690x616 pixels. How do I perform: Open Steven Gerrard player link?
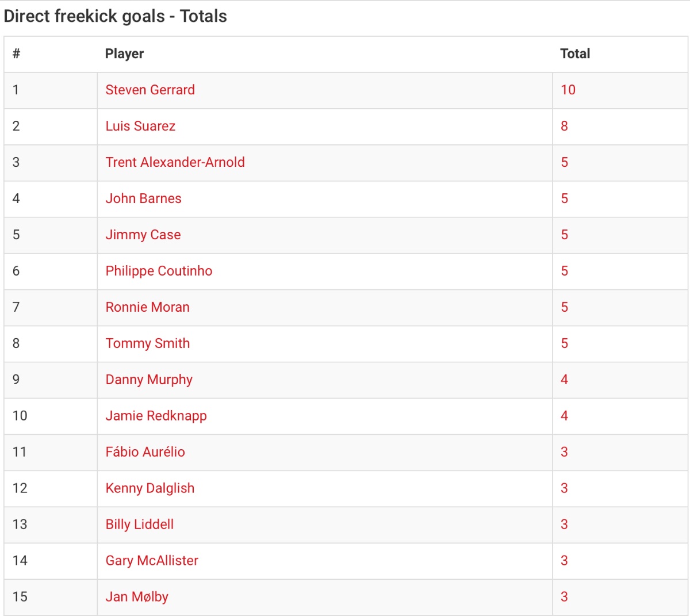(150, 90)
